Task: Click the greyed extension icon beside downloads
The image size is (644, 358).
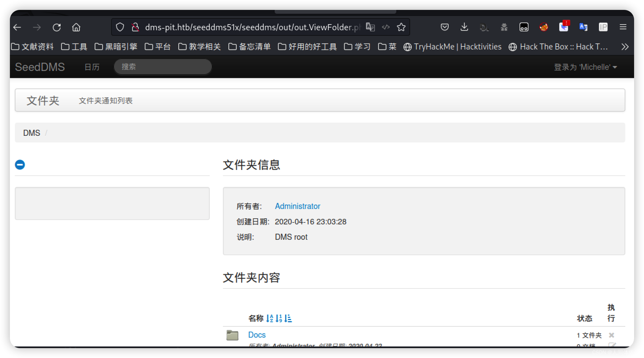Action: pyautogui.click(x=484, y=27)
